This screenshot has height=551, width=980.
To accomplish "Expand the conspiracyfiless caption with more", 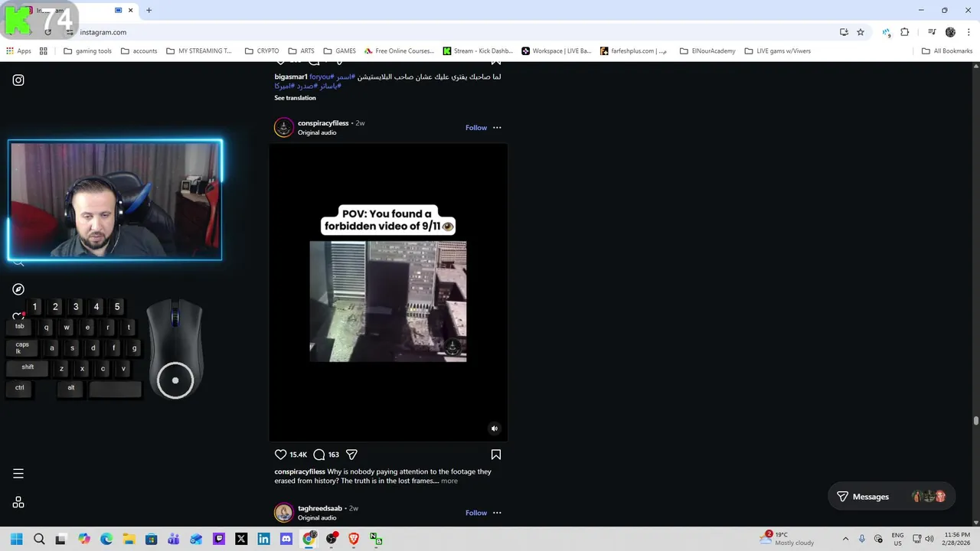I will point(449,481).
